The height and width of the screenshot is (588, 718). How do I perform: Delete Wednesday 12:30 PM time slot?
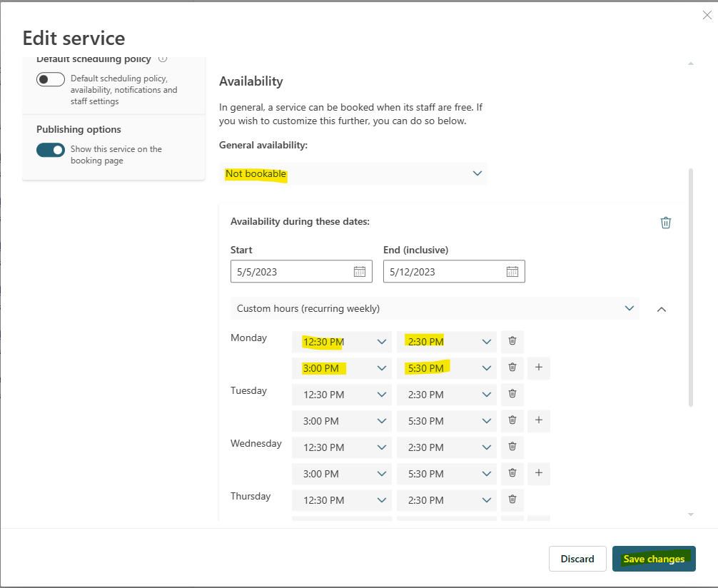(x=512, y=447)
